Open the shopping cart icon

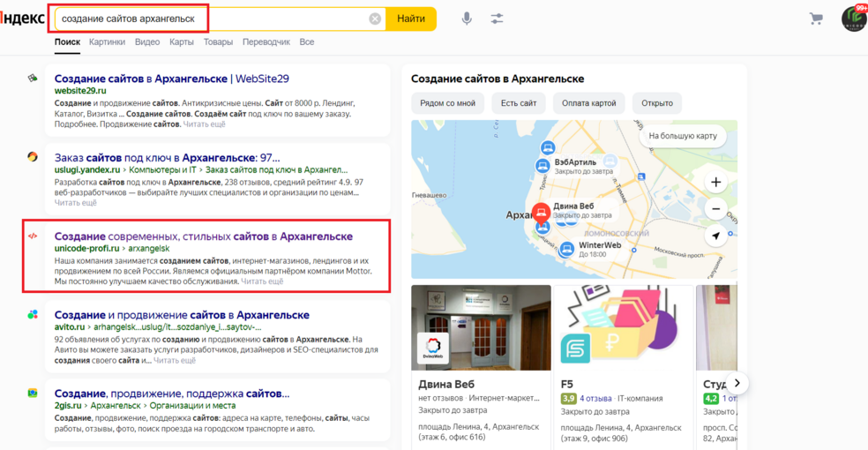click(x=815, y=19)
